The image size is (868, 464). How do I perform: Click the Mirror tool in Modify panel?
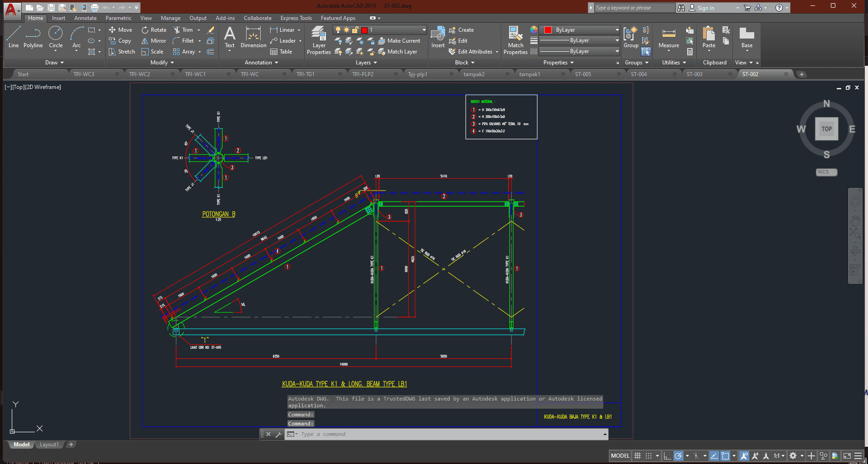pyautogui.click(x=154, y=41)
